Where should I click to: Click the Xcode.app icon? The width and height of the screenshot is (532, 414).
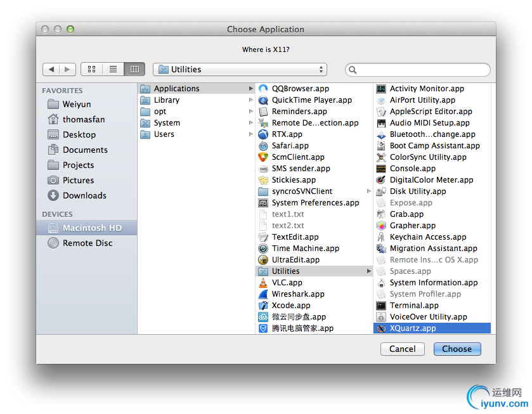263,306
